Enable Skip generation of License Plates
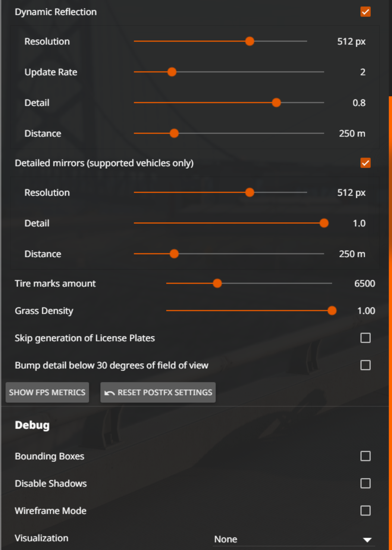 click(366, 338)
